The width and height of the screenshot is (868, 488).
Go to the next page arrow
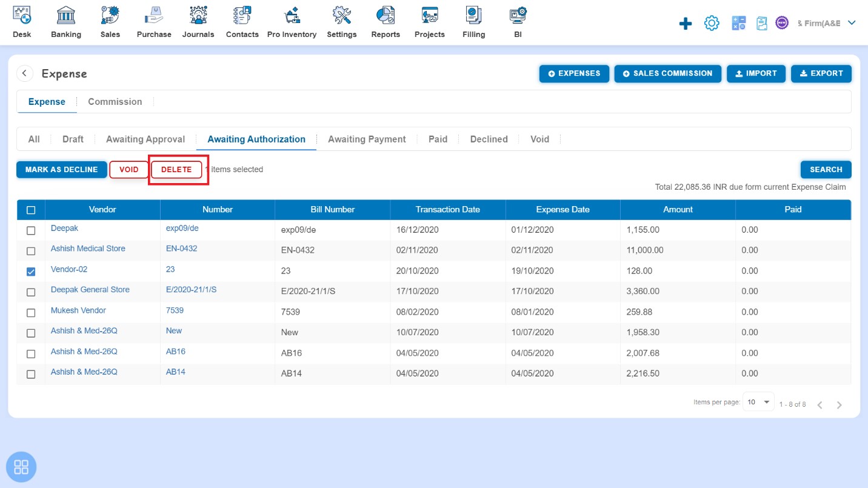[840, 405]
